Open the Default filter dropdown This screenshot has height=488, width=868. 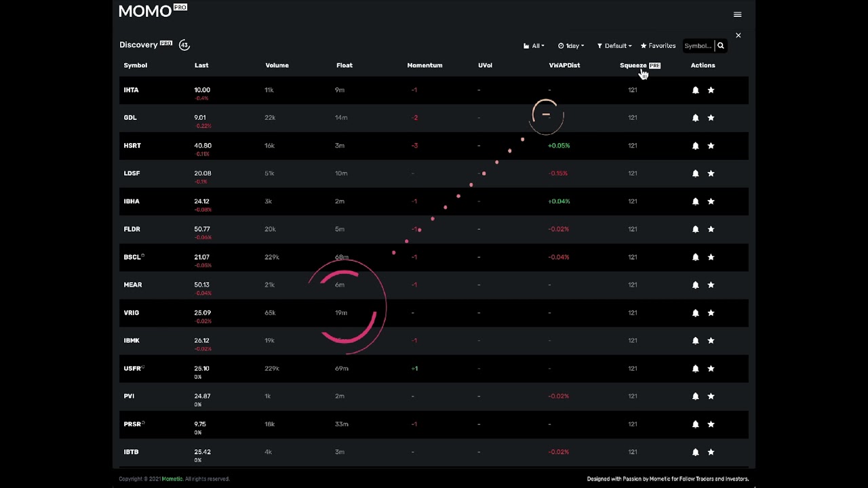point(614,46)
